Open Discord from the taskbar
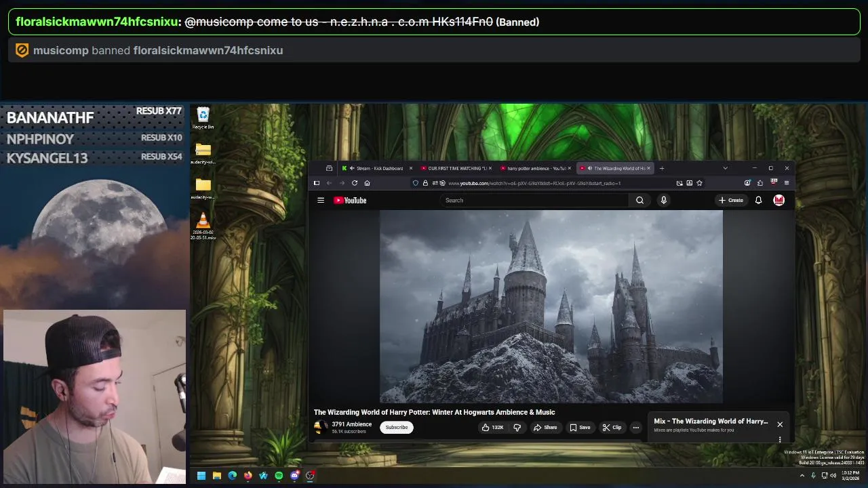Viewport: 868px width, 488px height. [294, 476]
